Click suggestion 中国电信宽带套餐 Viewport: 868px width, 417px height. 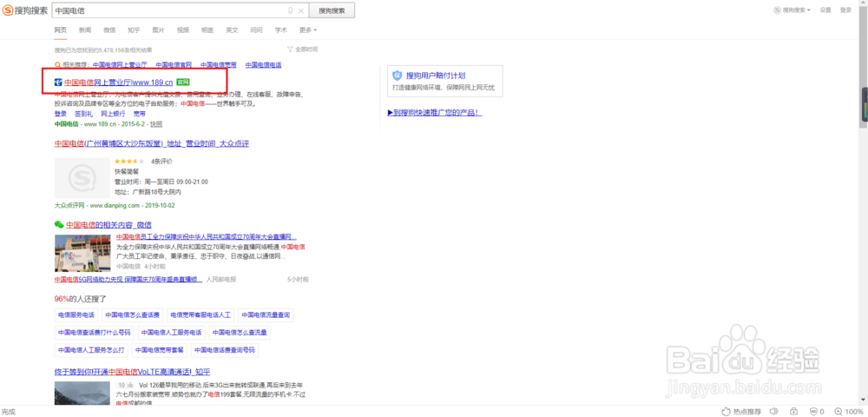pyautogui.click(x=160, y=351)
